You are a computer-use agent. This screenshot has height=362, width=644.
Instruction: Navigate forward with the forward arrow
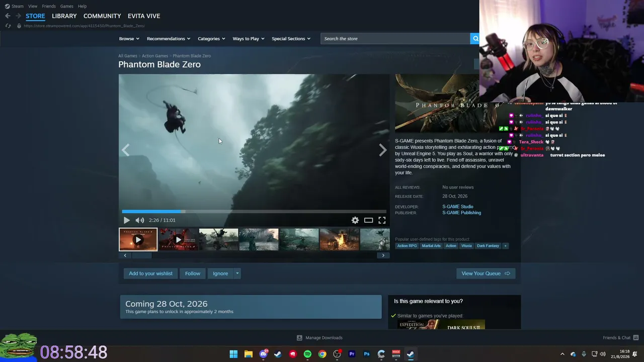coord(18,16)
